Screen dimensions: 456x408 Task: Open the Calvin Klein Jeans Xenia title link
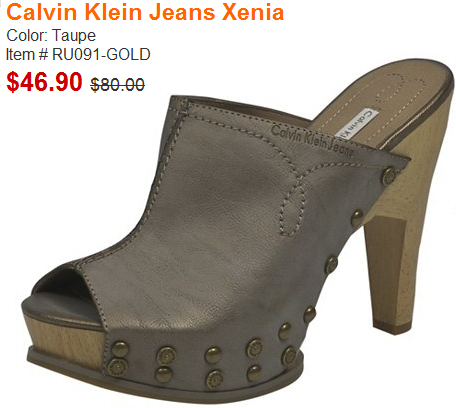click(145, 12)
